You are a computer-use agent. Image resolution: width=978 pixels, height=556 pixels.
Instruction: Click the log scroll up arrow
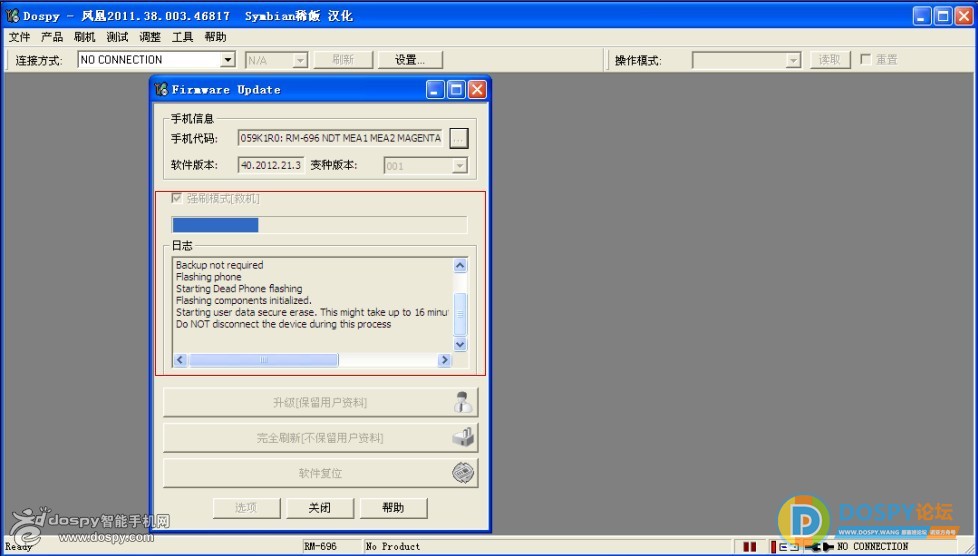point(460,265)
